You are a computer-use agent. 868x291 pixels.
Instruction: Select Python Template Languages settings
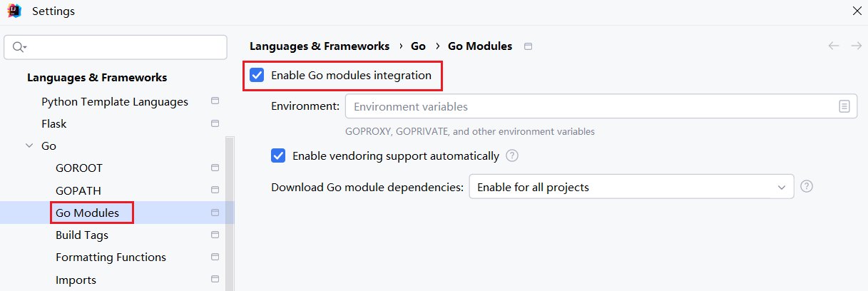114,101
